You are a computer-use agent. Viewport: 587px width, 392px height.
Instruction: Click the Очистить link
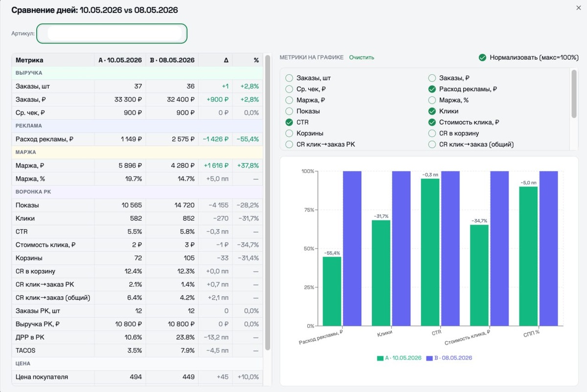tap(361, 57)
